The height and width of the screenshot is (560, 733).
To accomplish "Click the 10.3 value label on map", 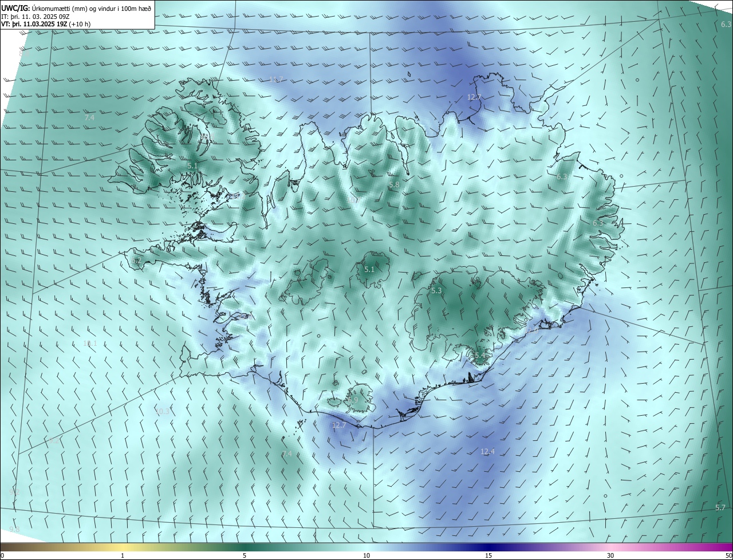I will tap(163, 411).
